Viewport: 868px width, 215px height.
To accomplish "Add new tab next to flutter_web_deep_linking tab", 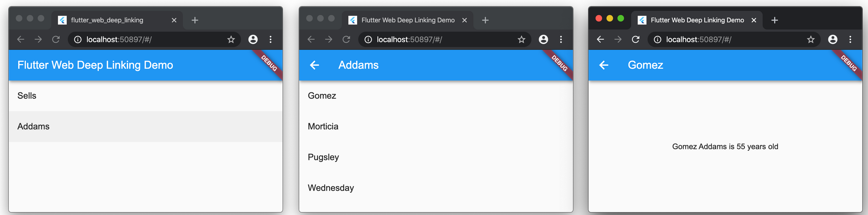I will (195, 20).
